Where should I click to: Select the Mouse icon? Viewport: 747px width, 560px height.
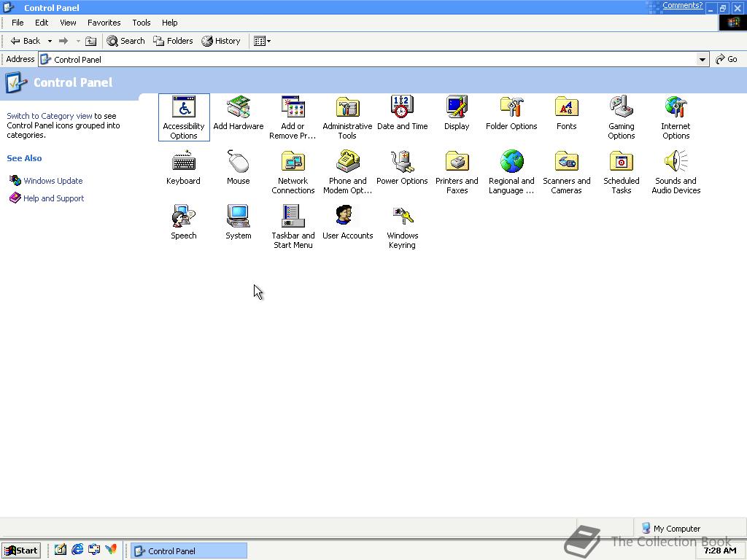239,168
